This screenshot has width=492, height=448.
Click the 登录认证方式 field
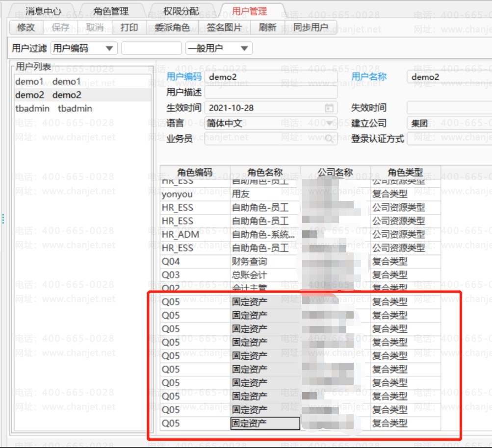(449, 138)
